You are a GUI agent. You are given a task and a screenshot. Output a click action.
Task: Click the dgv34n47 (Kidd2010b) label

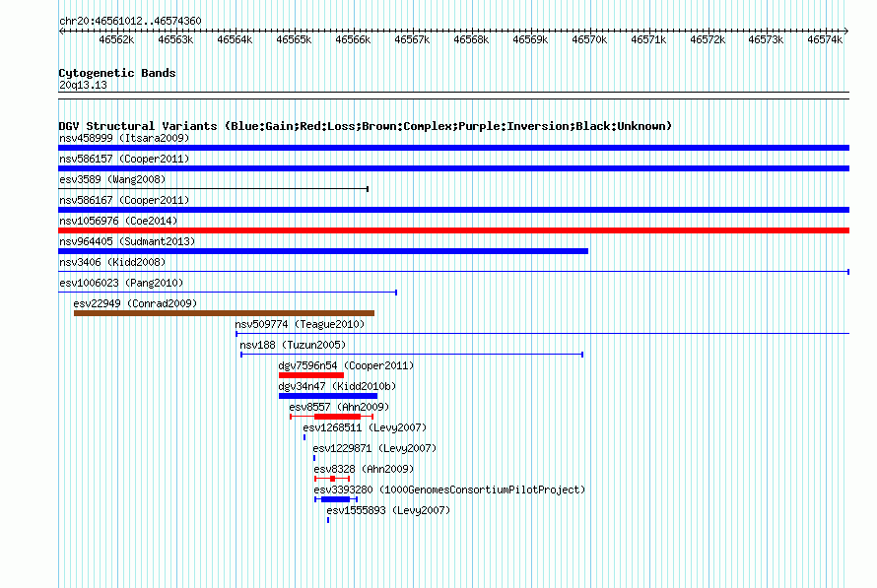point(337,386)
